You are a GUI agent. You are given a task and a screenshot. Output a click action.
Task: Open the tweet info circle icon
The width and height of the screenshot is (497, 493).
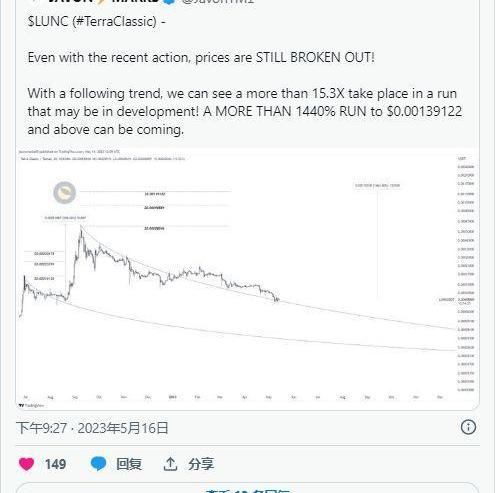468,427
